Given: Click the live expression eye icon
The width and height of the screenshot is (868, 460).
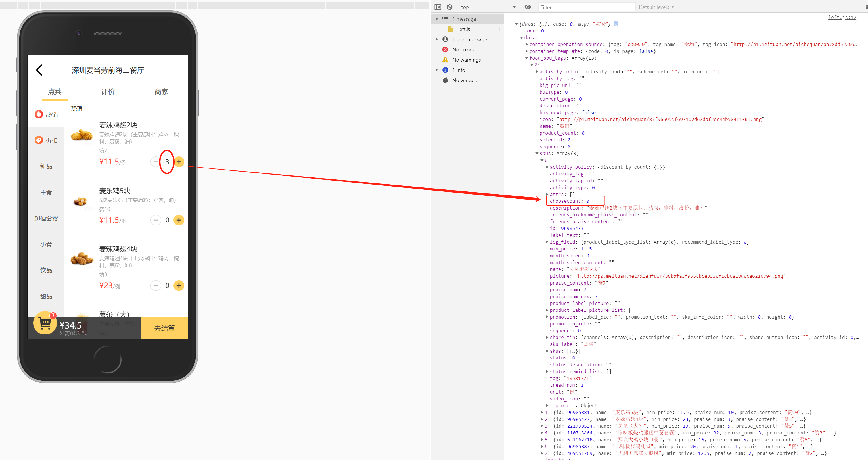Looking at the screenshot, I should pos(528,7).
